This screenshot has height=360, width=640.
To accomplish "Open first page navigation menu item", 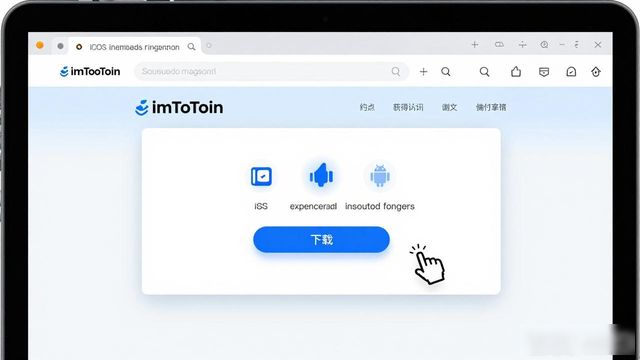I will (367, 107).
